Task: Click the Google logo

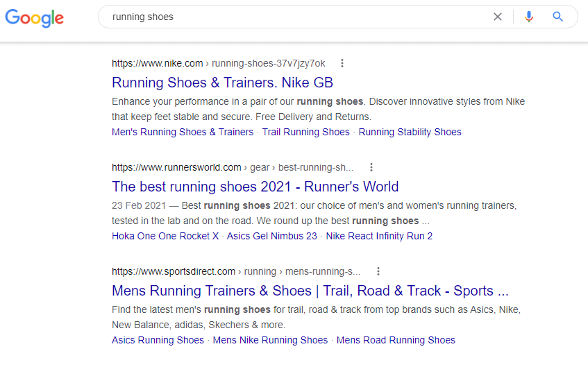Action: pyautogui.click(x=35, y=17)
